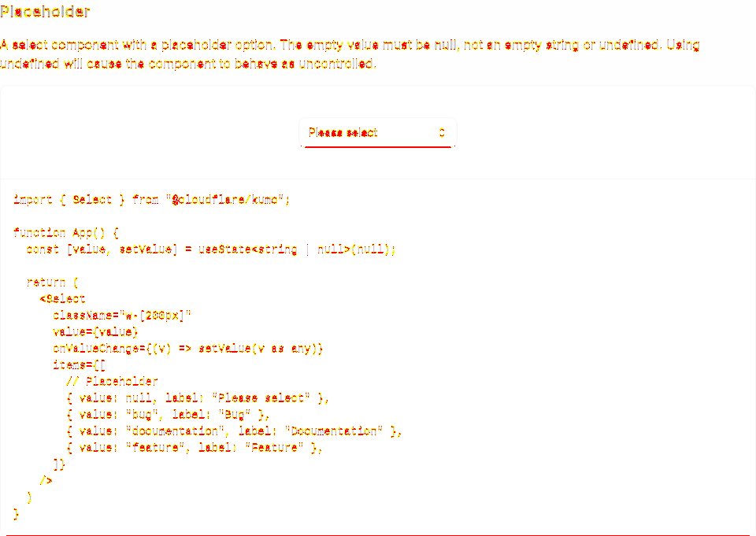The height and width of the screenshot is (536, 756).
Task: Click the "Feature" item code line
Action: pyautogui.click(x=195, y=447)
